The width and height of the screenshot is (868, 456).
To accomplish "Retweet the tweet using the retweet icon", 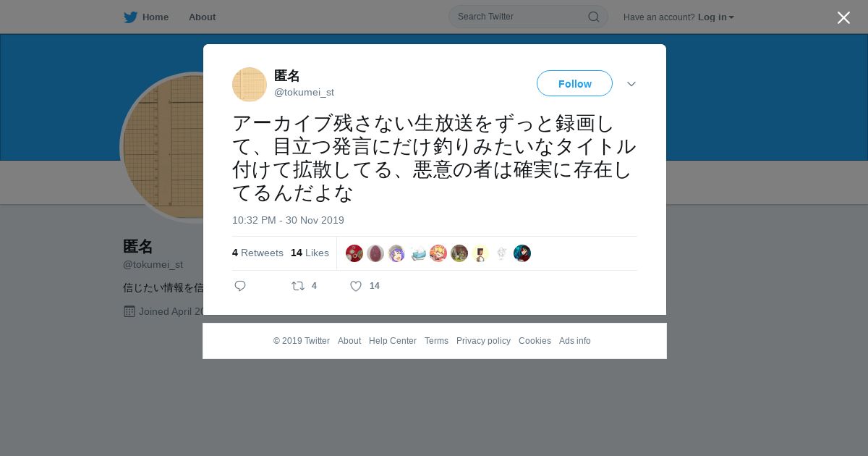I will [x=298, y=286].
